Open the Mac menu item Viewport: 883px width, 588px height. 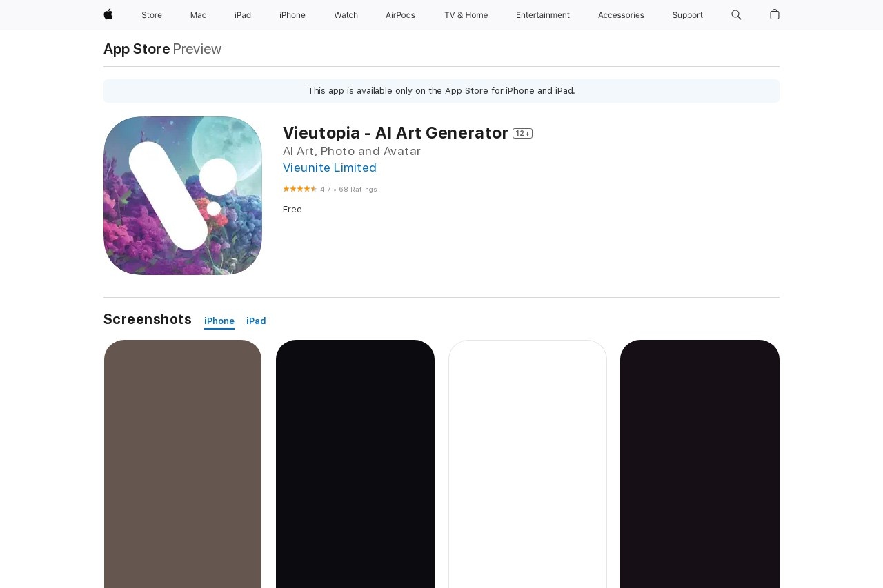click(198, 15)
